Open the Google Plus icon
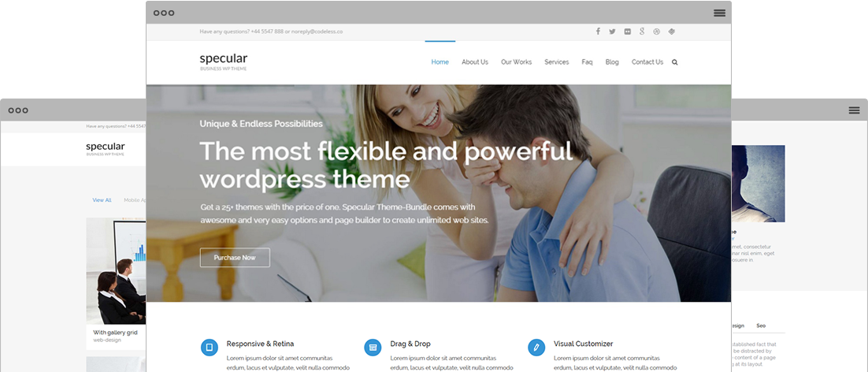Viewport: 868px width, 372px height. (x=642, y=32)
